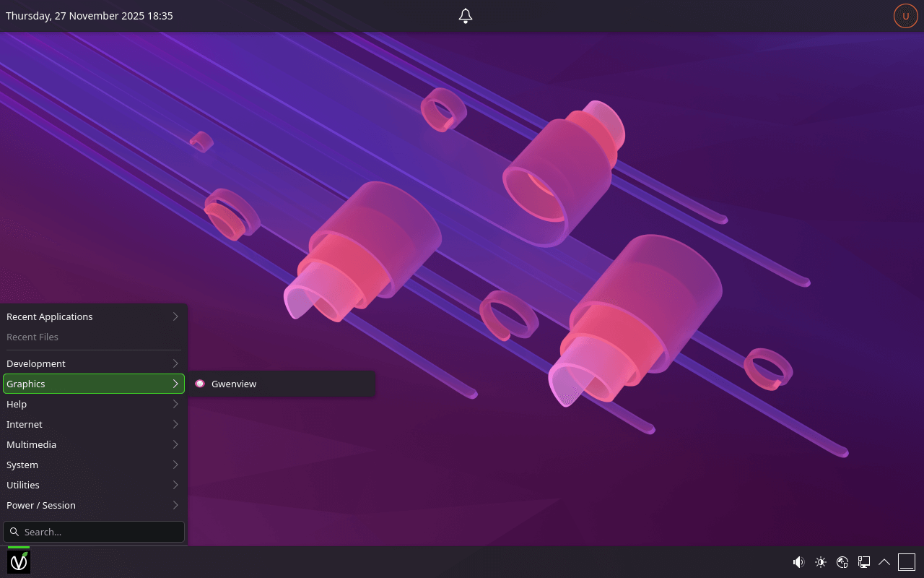Open the System menu category
Screen dimensions: 924x578
pyautogui.click(x=93, y=465)
